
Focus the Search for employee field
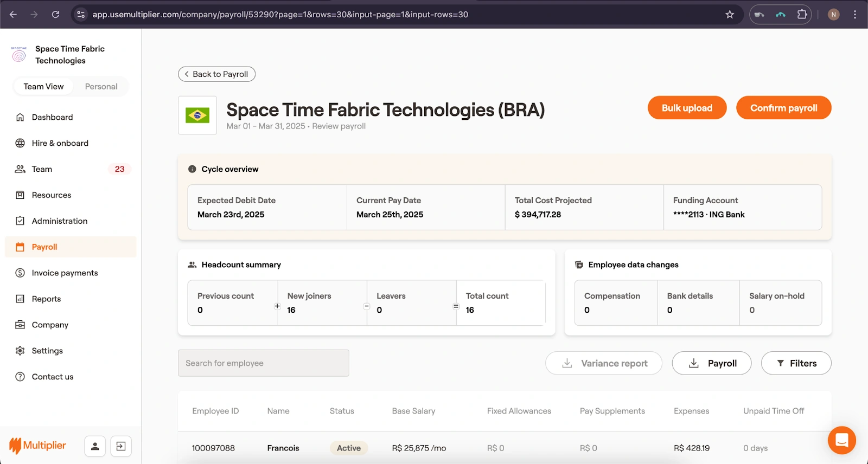click(264, 363)
